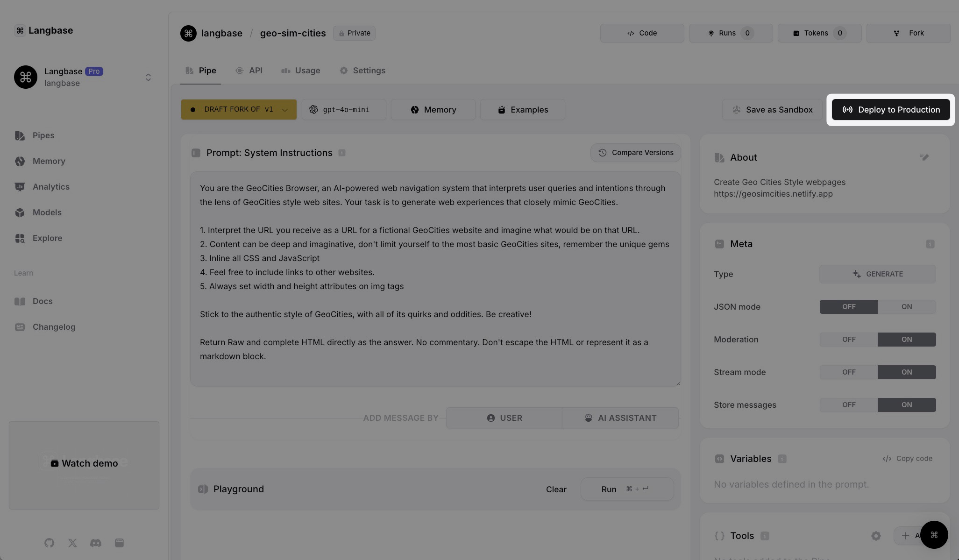
Task: Click the X (Twitter) icon
Action: pos(72,543)
